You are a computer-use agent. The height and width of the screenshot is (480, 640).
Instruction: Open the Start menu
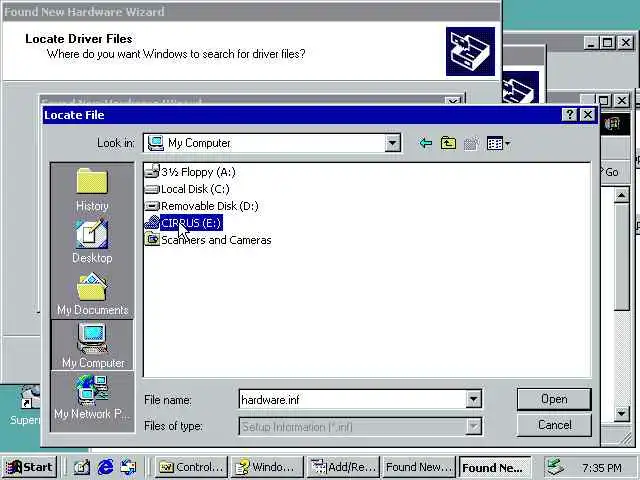coord(29,467)
